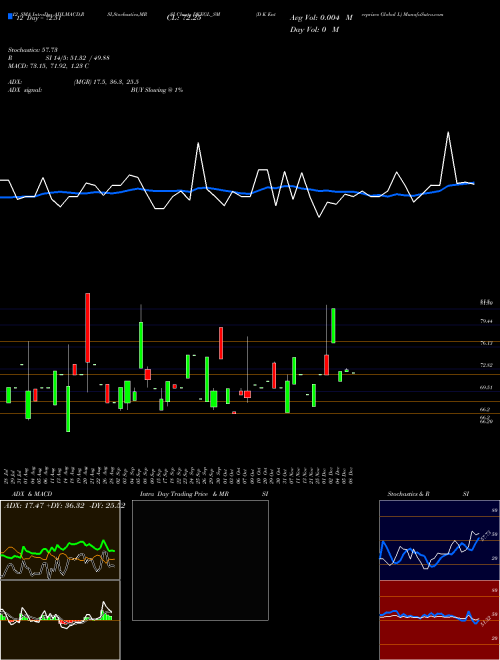The height and width of the screenshot is (660, 500).
Task: Select the 'Day Vol: 0 M' text
Action: [314, 29]
